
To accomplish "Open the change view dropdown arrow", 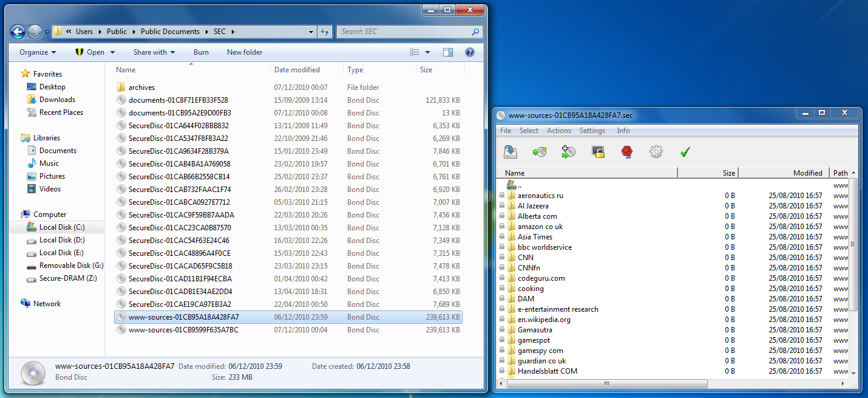I will (429, 52).
